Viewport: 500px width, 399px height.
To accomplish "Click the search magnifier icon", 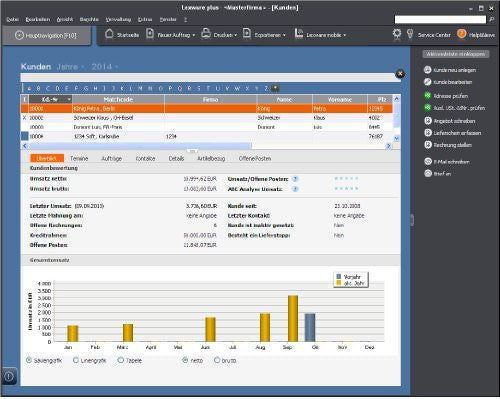I will pyautogui.click(x=491, y=20).
